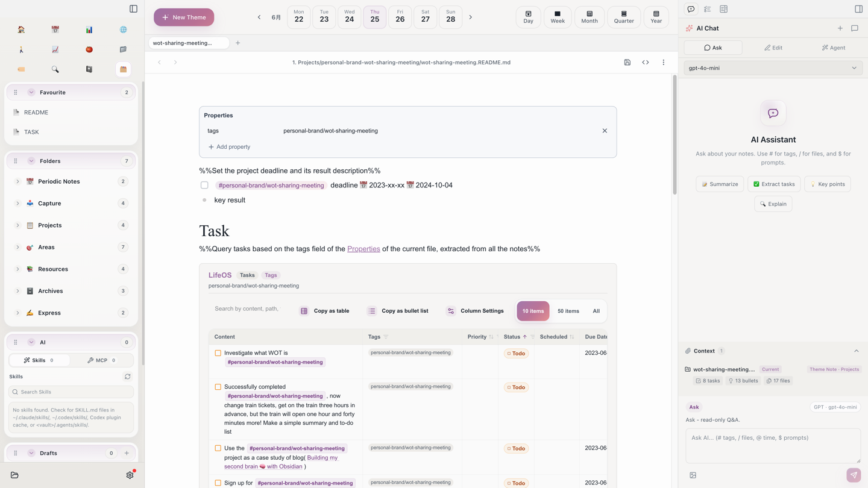Click the magnifying glass icon in sidebar grid

coord(55,69)
